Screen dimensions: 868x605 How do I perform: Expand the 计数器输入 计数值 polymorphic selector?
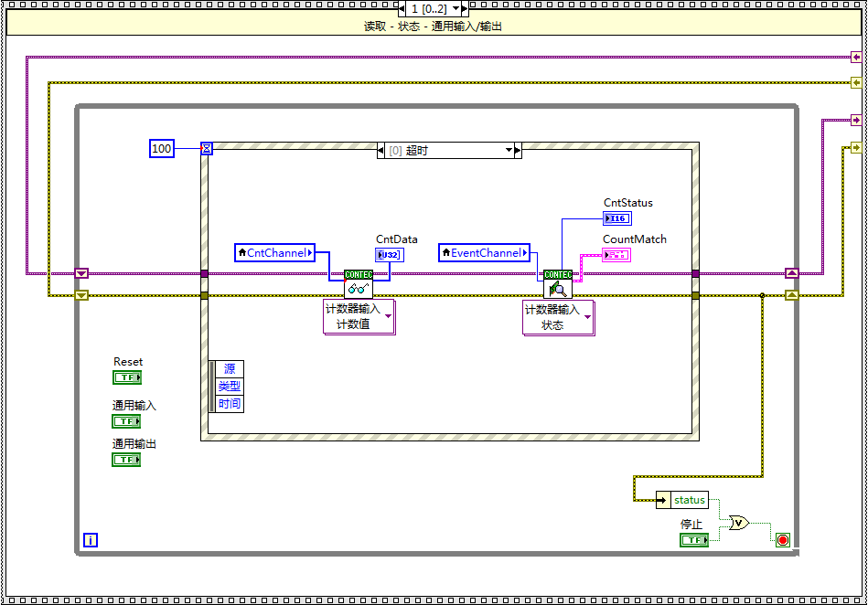[x=388, y=316]
